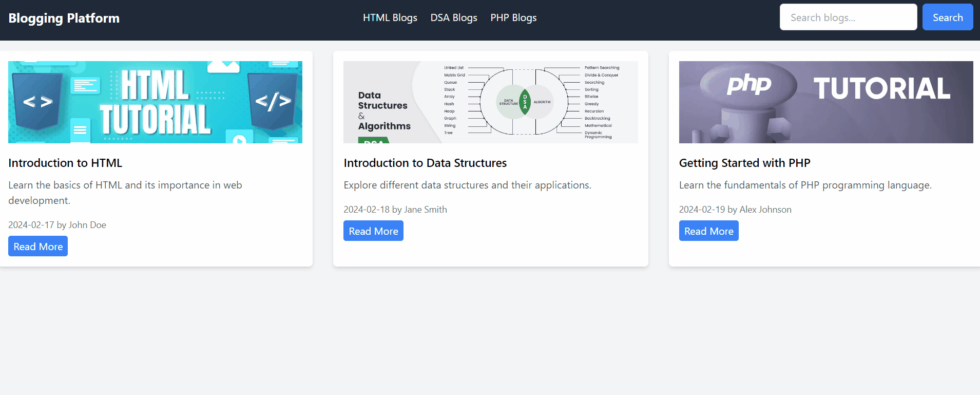Click the HTML card description text
This screenshot has width=980, height=395.
(x=125, y=193)
